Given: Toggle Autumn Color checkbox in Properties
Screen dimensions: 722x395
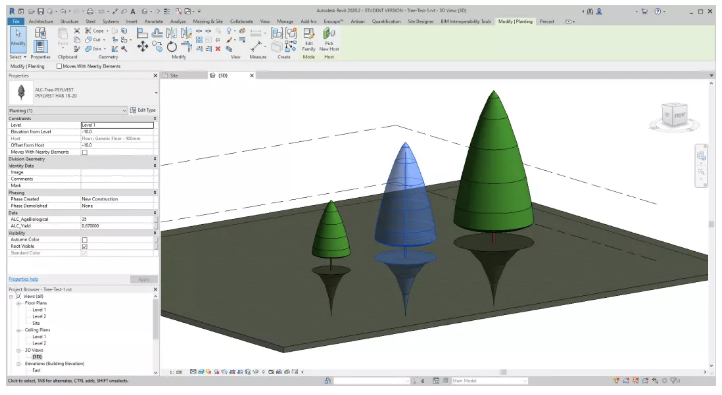Looking at the screenshot, I should point(85,240).
